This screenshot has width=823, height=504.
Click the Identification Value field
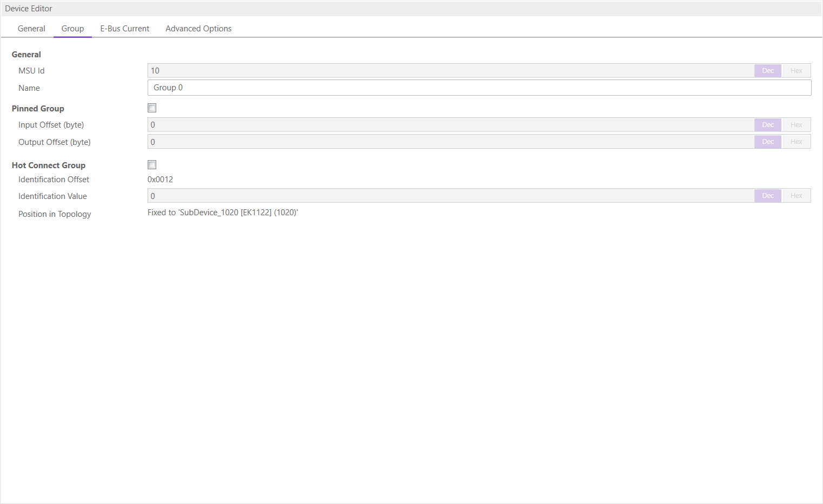(450, 196)
